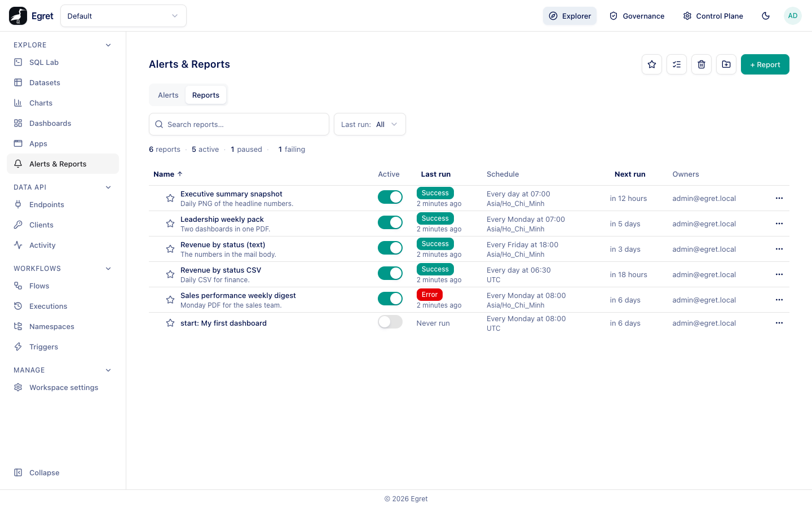Open Triggers in the sidebar
812x508 pixels.
[63, 347]
